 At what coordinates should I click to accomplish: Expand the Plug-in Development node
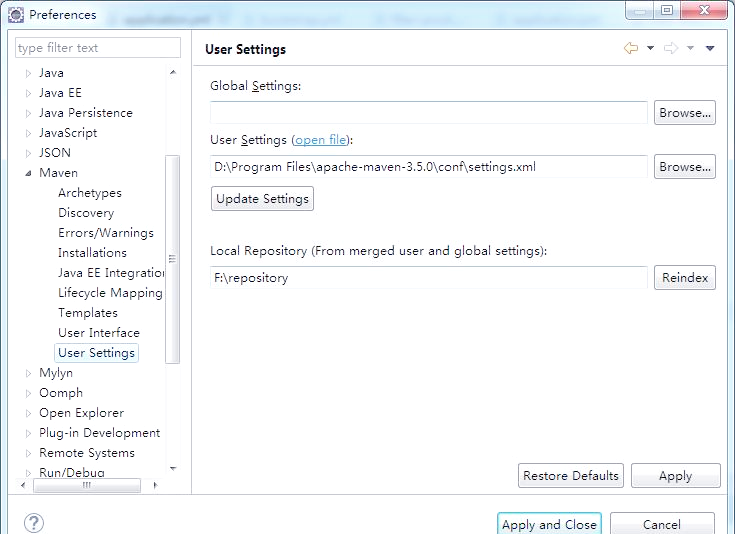(x=28, y=433)
